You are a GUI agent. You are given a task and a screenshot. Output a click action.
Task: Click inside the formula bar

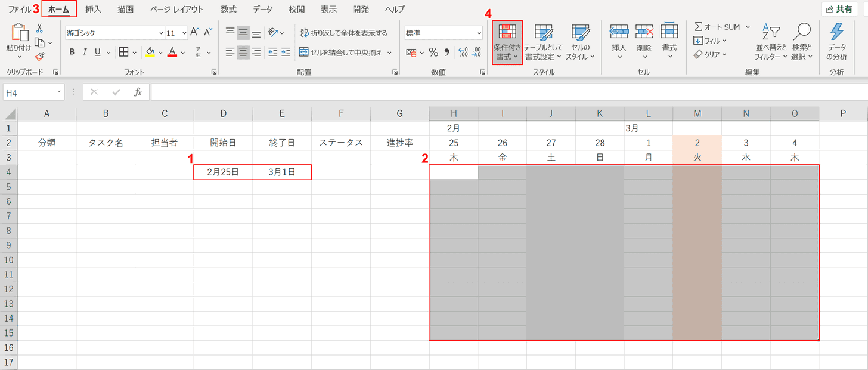coord(509,92)
